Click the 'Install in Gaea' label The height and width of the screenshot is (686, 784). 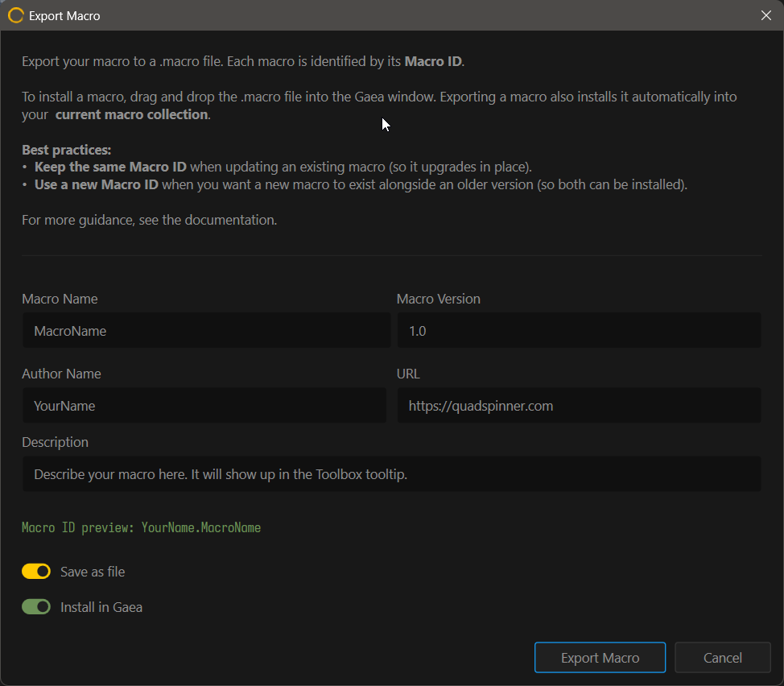[x=101, y=607]
